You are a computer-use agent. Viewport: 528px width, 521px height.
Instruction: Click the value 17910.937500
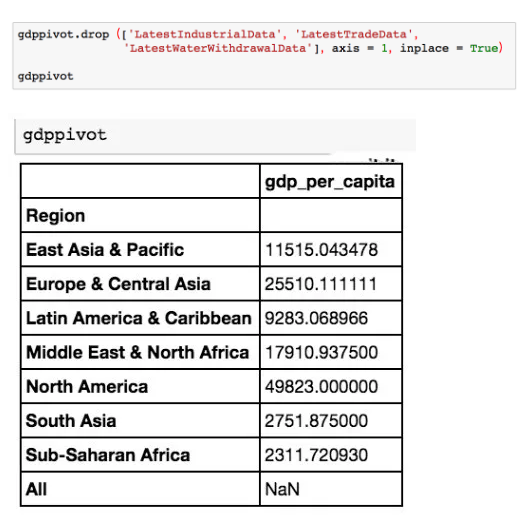[321, 352]
